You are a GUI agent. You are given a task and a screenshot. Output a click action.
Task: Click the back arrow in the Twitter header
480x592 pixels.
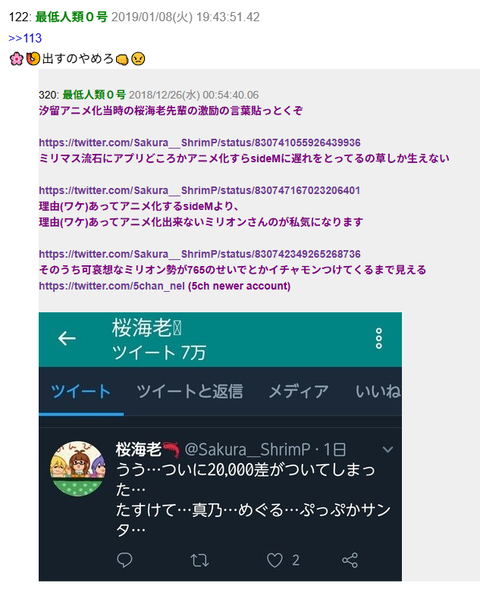click(67, 338)
